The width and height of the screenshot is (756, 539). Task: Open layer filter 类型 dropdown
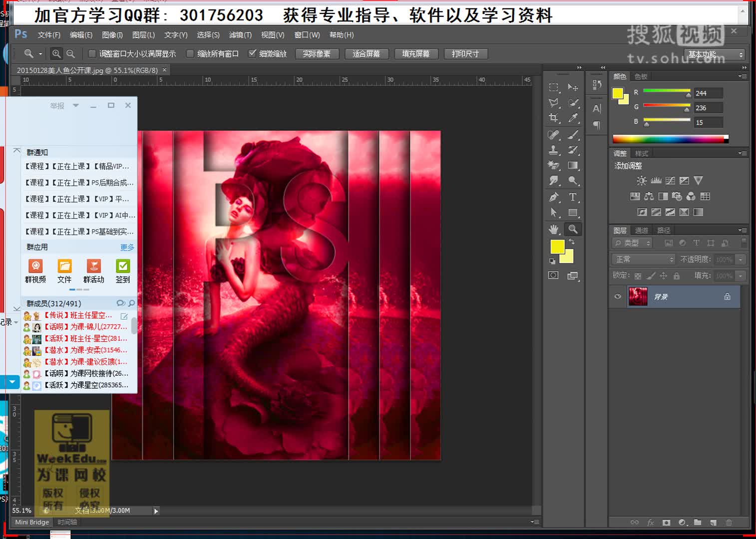tap(632, 243)
